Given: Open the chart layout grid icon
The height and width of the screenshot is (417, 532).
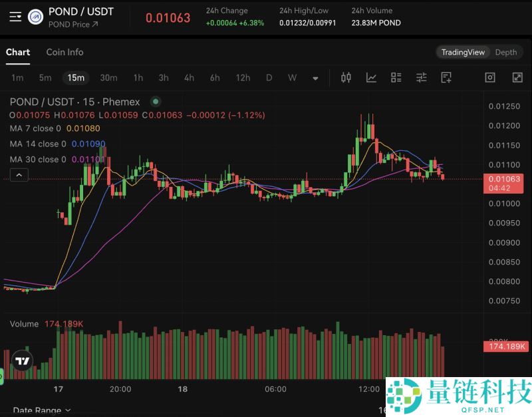Looking at the screenshot, I should click(x=396, y=78).
